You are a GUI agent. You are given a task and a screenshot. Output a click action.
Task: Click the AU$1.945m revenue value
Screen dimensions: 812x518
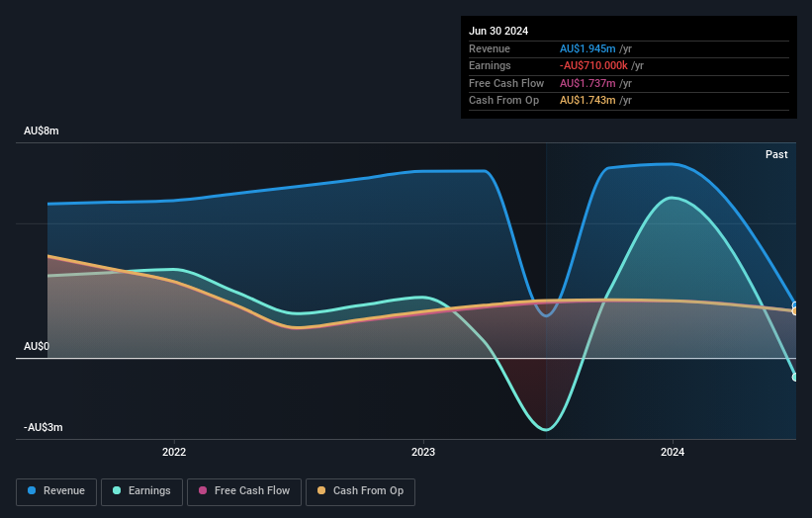pos(587,48)
